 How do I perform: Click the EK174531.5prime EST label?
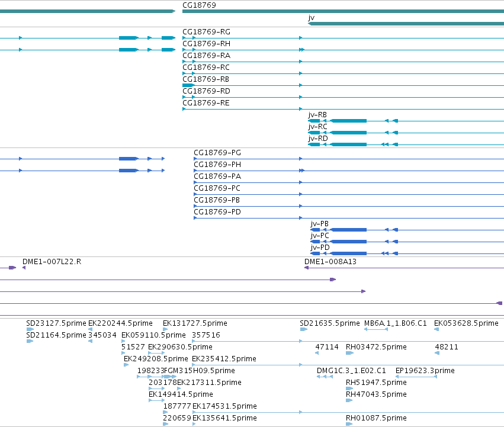[x=224, y=406]
